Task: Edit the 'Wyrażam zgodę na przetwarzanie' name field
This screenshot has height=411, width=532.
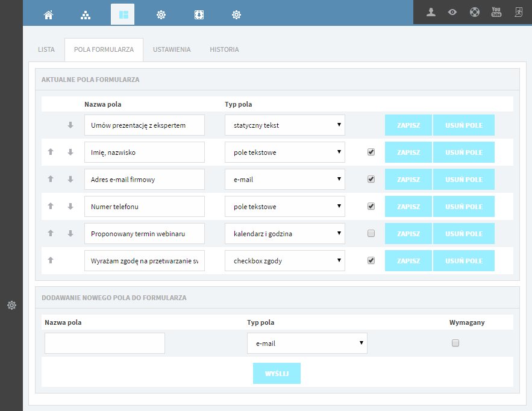Action: (145, 261)
